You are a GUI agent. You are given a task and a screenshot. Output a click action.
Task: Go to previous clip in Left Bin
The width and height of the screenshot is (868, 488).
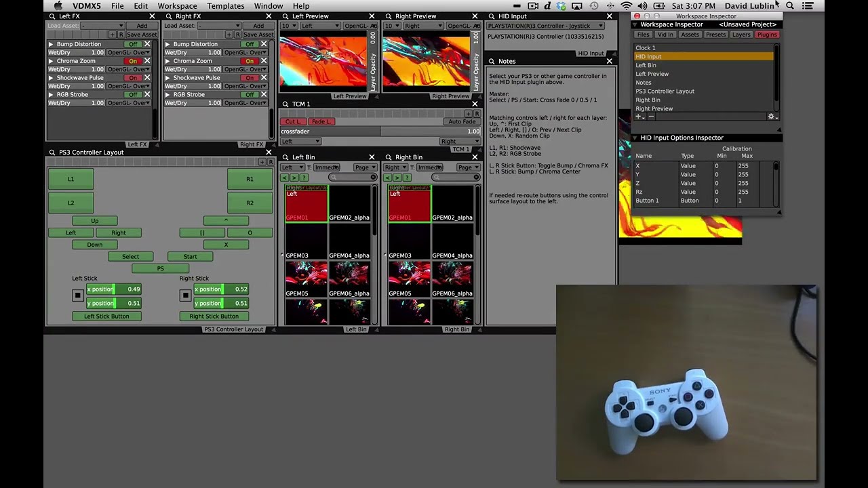[285, 178]
